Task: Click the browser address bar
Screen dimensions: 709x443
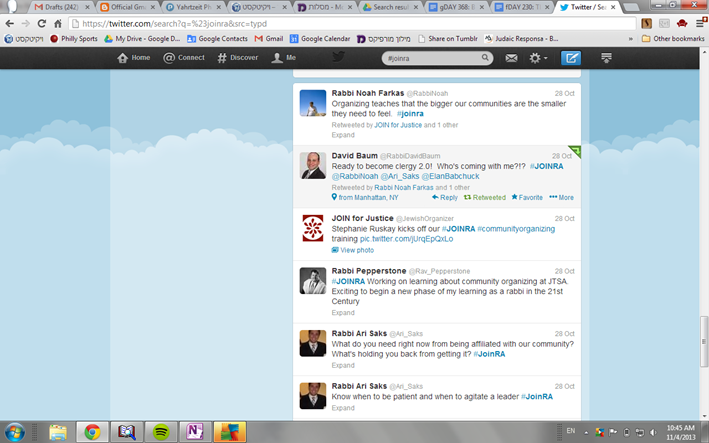Action: coord(353,24)
